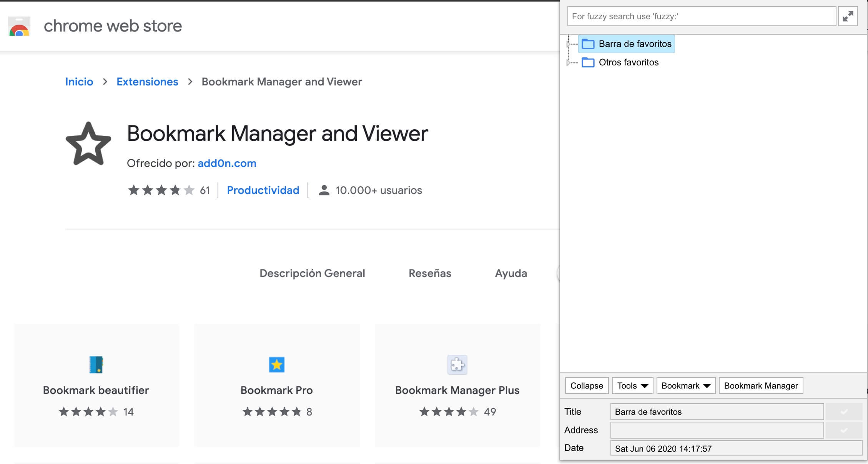Screen dimensions: 868x464
Task: Click the Bookmark Pro star icon
Action: click(x=276, y=364)
